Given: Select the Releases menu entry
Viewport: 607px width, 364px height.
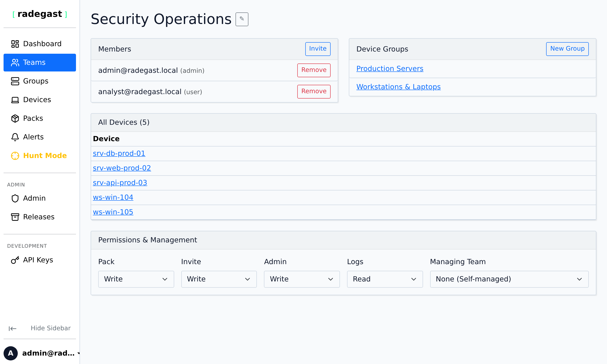Looking at the screenshot, I should tap(40, 217).
